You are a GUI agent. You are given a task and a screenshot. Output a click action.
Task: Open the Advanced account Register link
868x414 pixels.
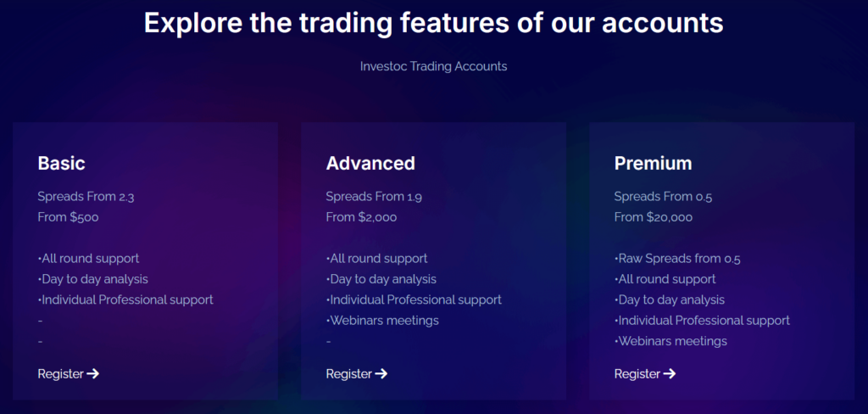tap(349, 374)
